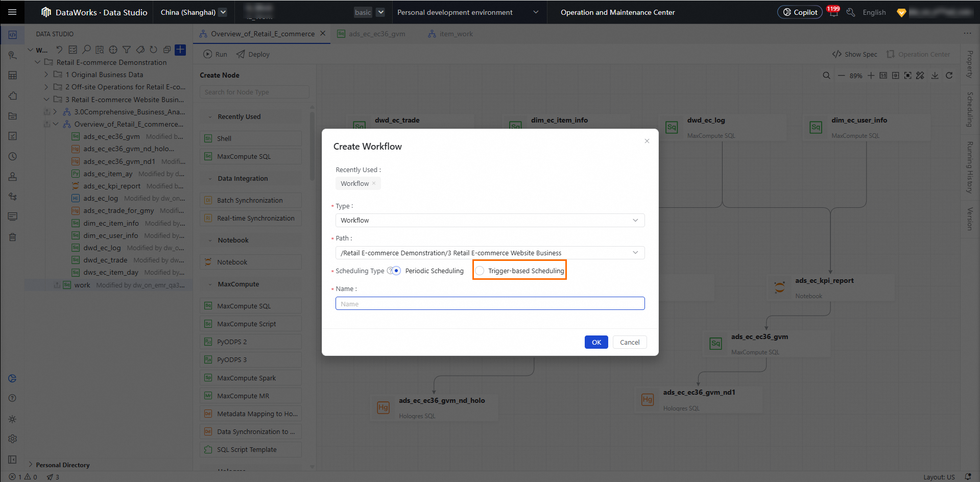The height and width of the screenshot is (482, 980).
Task: Click OK to create the workflow
Action: point(596,342)
